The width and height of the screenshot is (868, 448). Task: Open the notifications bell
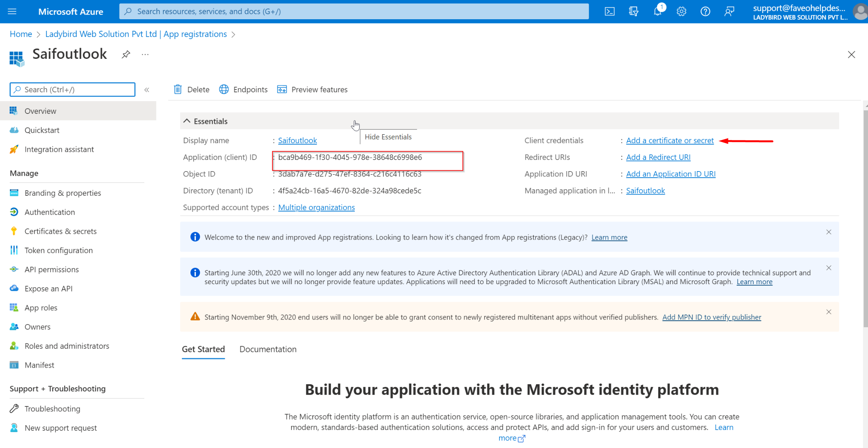[657, 11]
